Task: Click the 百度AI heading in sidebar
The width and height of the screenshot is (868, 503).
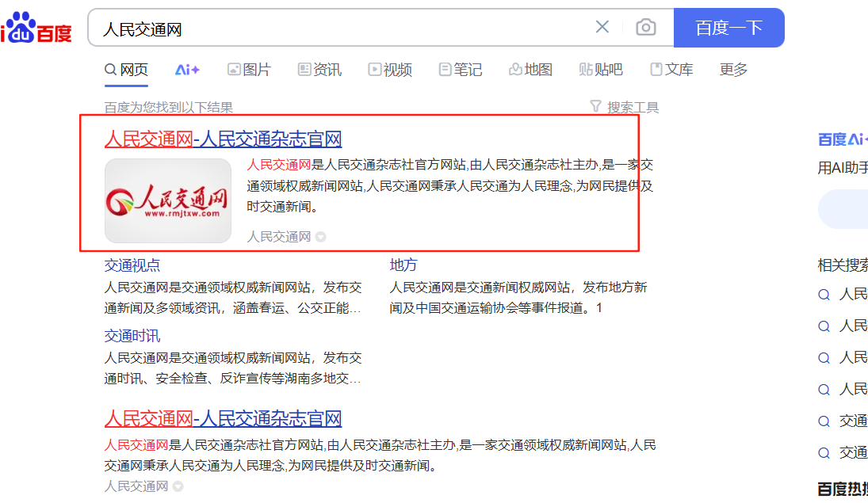Action: pos(843,139)
